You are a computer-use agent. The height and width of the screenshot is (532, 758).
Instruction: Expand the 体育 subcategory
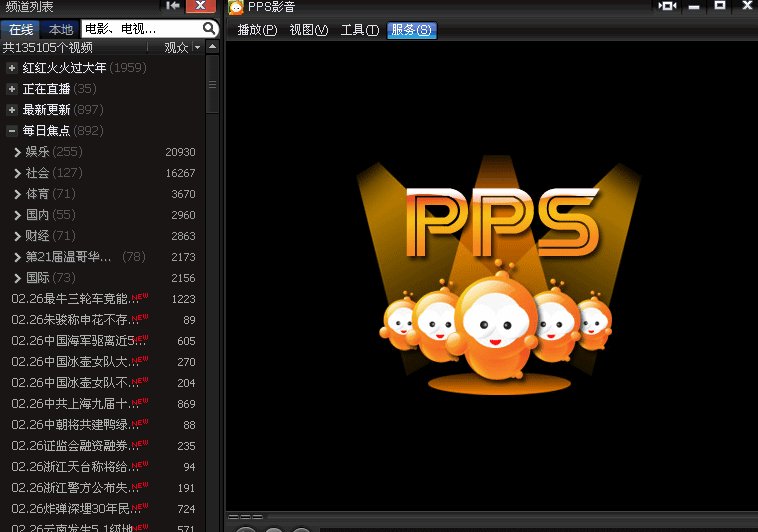click(17, 194)
